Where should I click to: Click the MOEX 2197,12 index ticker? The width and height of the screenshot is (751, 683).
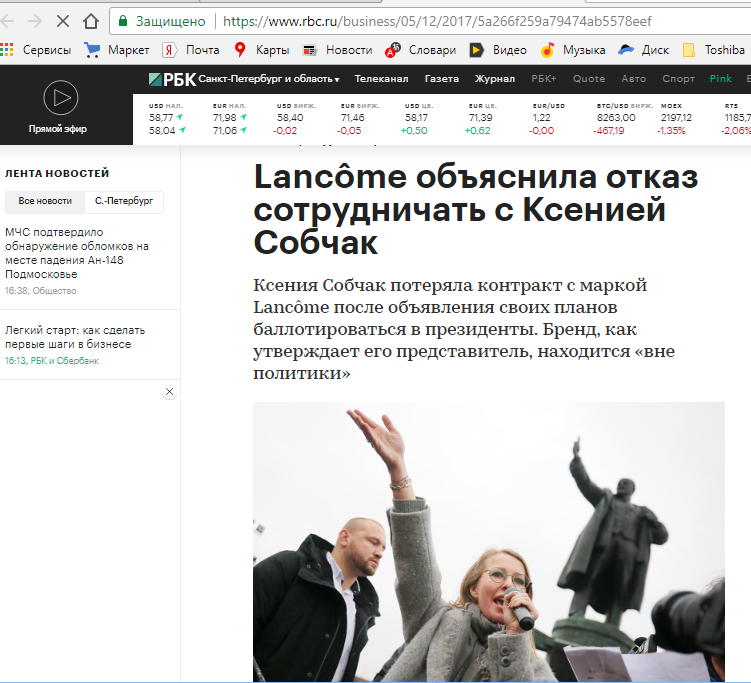click(675, 118)
